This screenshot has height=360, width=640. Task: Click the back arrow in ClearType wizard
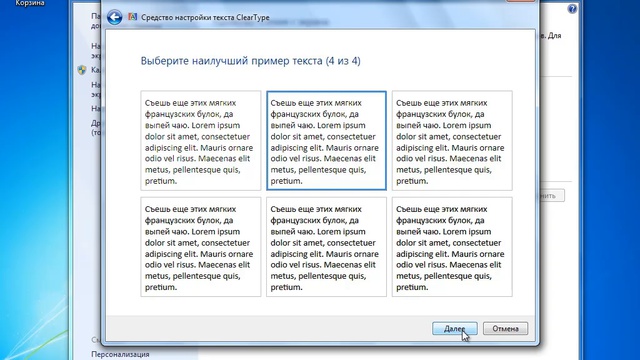[x=115, y=18]
